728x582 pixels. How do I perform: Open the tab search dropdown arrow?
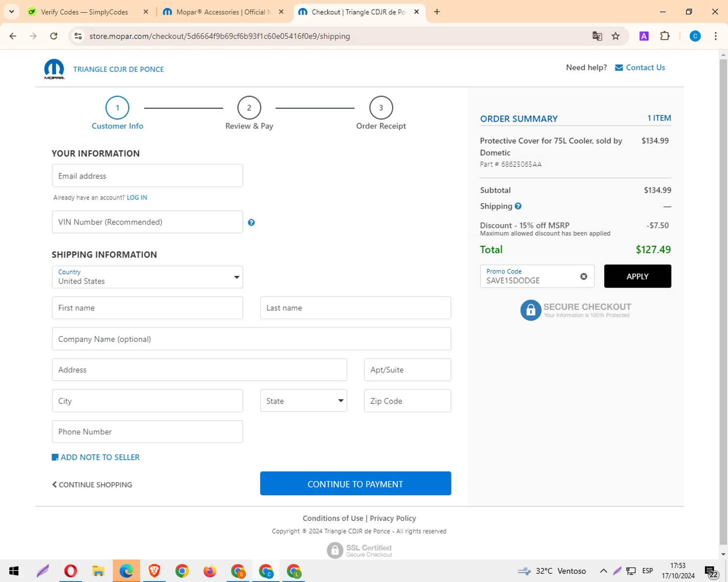(11, 12)
